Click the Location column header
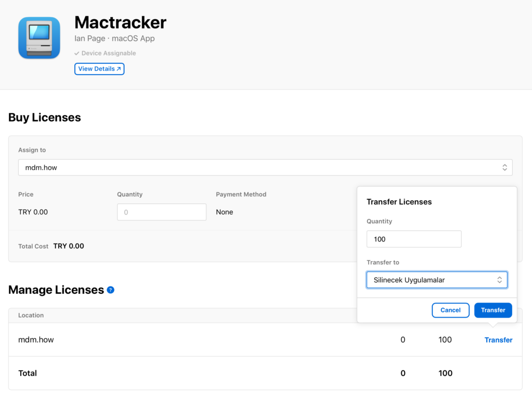The width and height of the screenshot is (532, 409). point(31,315)
